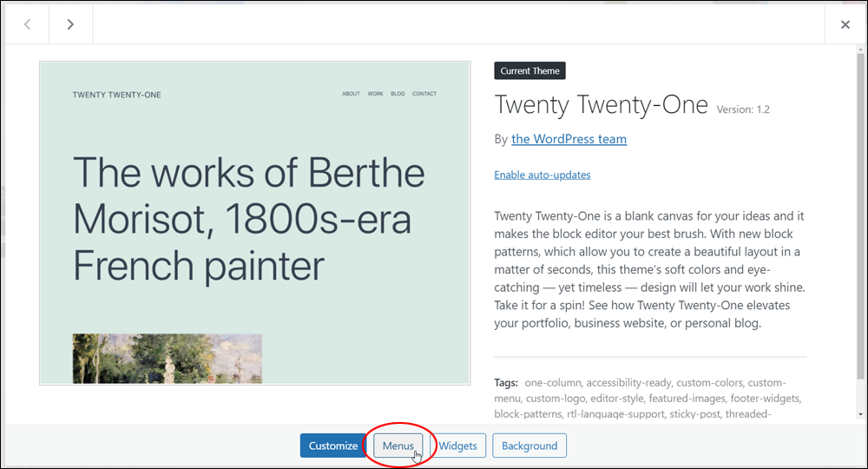Click the Customize button
This screenshot has height=469, width=868.
pyautogui.click(x=333, y=446)
